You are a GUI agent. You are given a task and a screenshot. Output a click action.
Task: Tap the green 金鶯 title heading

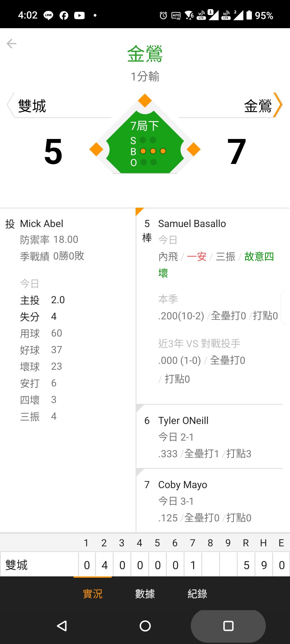click(x=145, y=54)
